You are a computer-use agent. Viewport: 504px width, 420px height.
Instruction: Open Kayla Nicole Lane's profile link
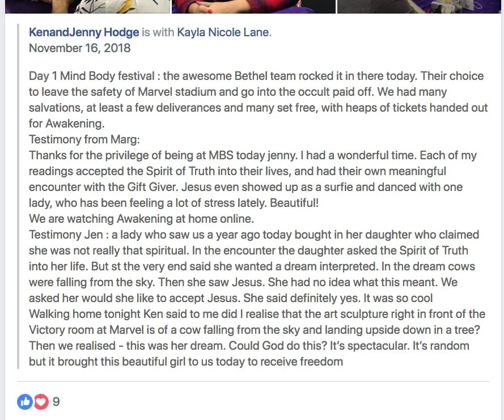point(224,32)
